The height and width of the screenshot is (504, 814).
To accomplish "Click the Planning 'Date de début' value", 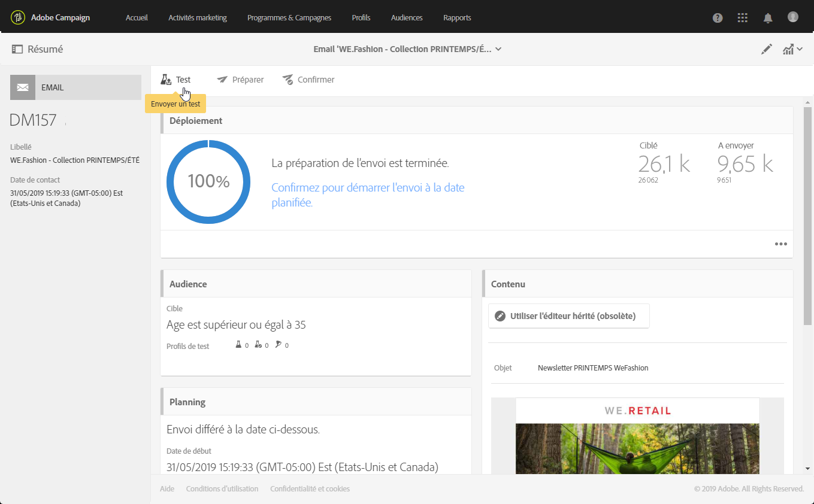I will coord(302,467).
